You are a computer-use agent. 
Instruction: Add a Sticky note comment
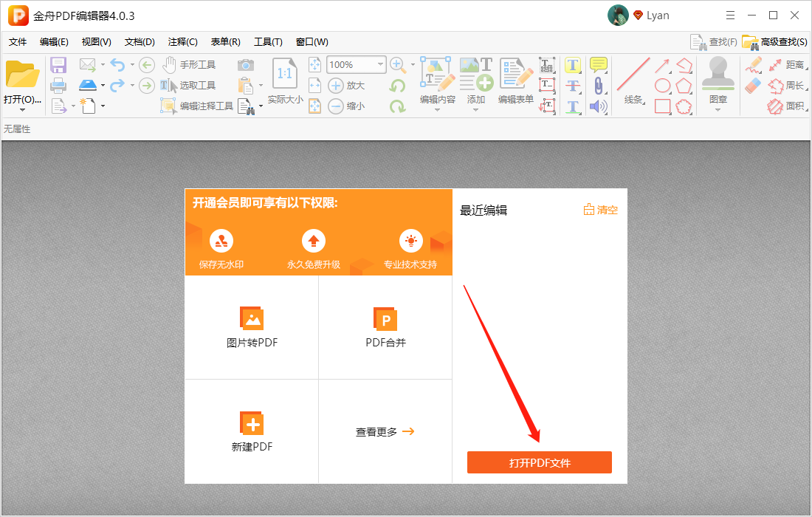tap(598, 65)
